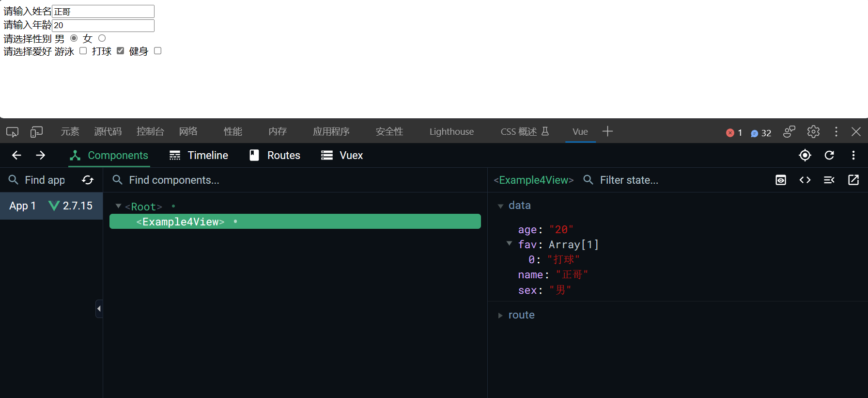The width and height of the screenshot is (868, 398).
Task: Click the select component in page icon
Action: [805, 155]
